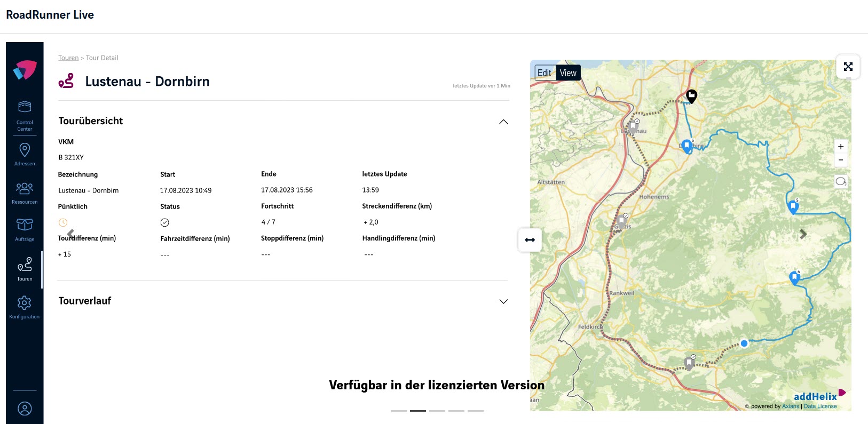Image resolution: width=868 pixels, height=424 pixels.
Task: Click the lasso selection map tool
Action: click(841, 182)
